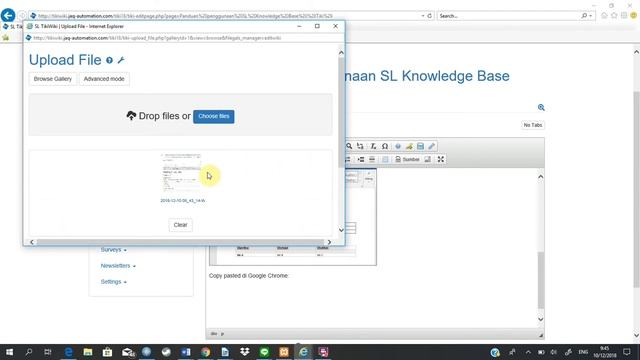Click the blue Choose files button

tap(214, 116)
